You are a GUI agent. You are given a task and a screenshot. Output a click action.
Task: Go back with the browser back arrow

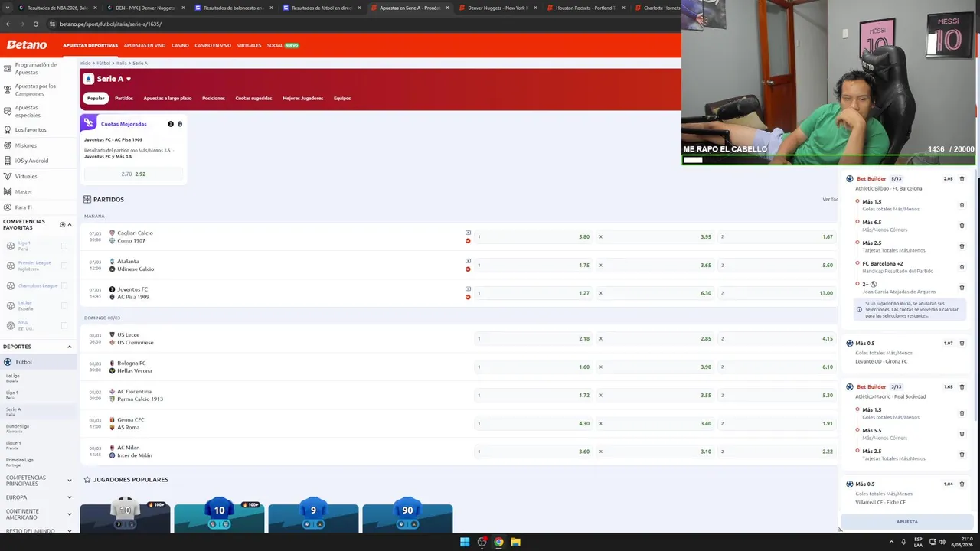pyautogui.click(x=8, y=24)
